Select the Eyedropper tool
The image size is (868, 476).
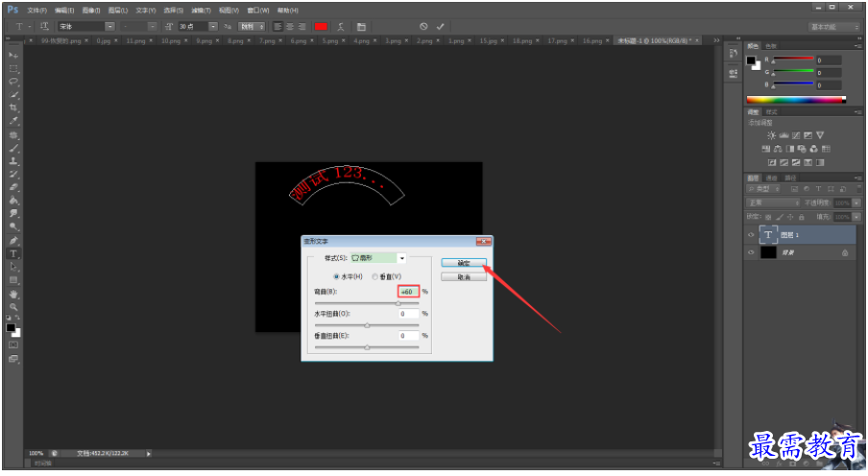(x=13, y=121)
